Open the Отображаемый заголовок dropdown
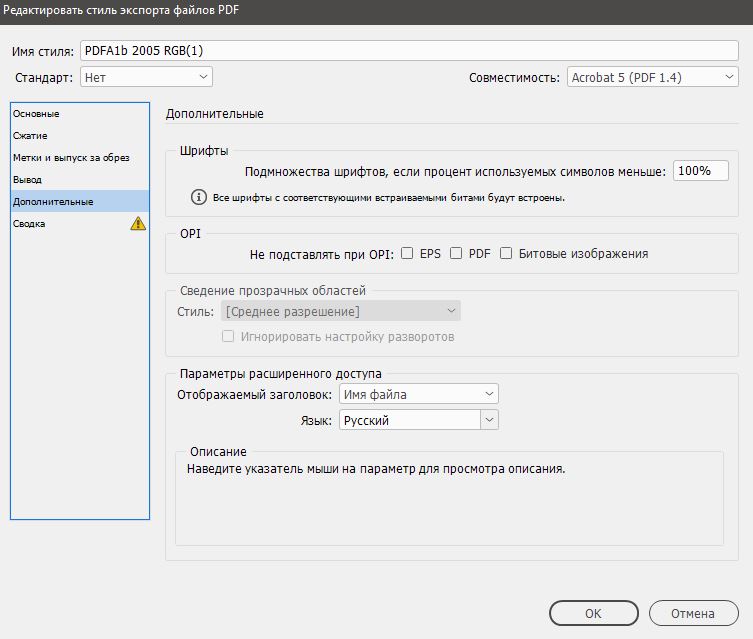753x639 pixels. click(x=419, y=394)
